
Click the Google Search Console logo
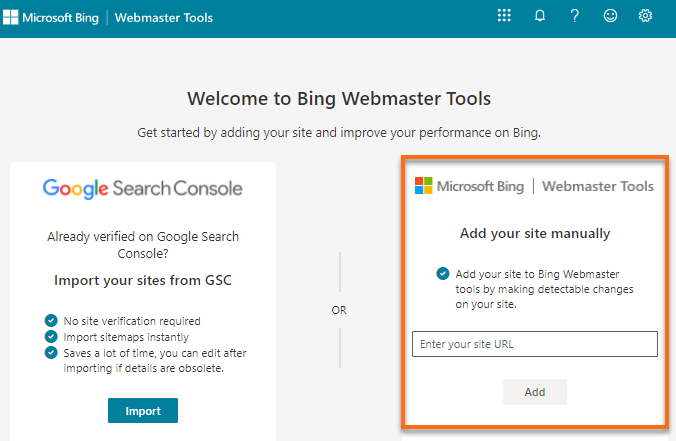143,189
